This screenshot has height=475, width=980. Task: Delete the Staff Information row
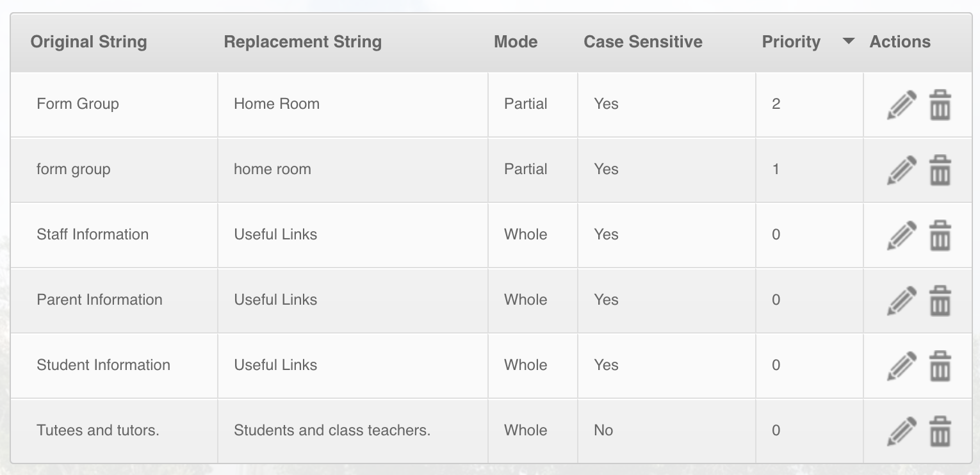[x=940, y=236]
